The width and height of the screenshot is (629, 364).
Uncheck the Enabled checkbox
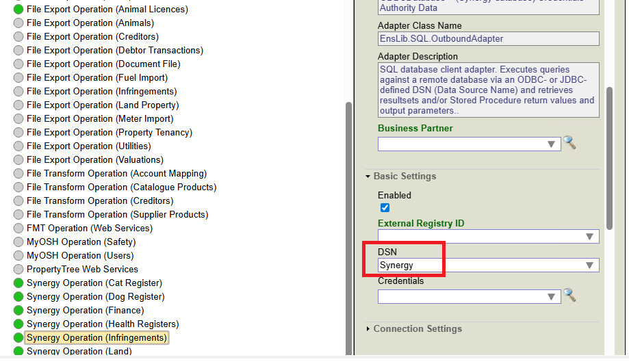(385, 207)
